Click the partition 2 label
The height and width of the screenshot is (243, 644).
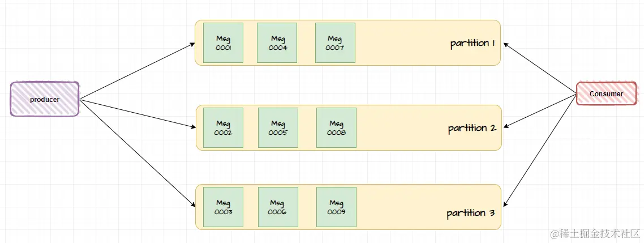click(473, 128)
